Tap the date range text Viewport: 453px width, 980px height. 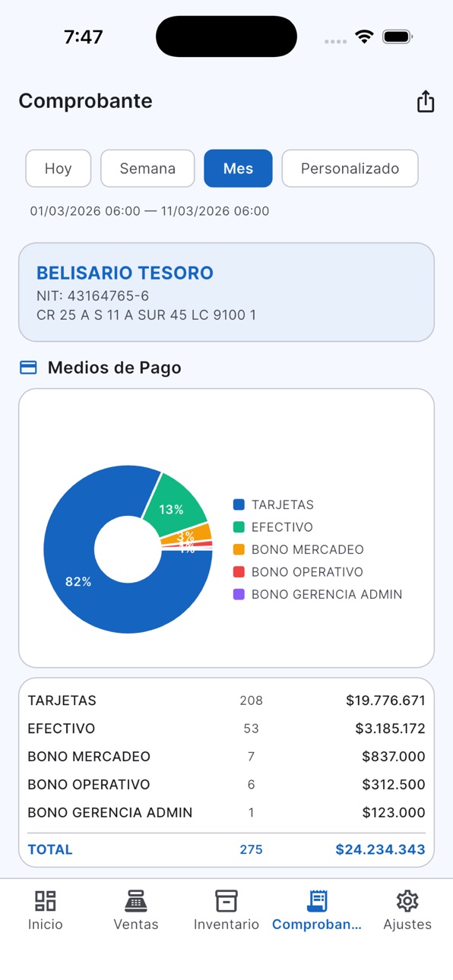[150, 211]
